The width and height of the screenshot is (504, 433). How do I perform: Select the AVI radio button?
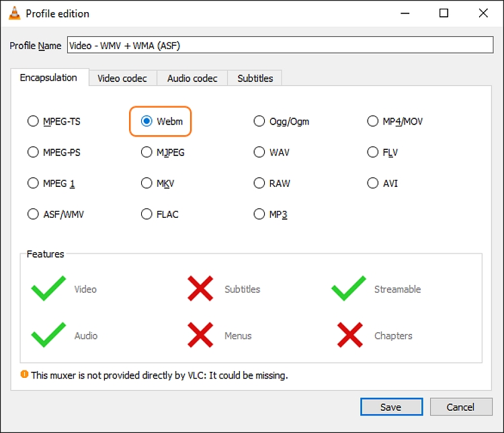(382, 184)
